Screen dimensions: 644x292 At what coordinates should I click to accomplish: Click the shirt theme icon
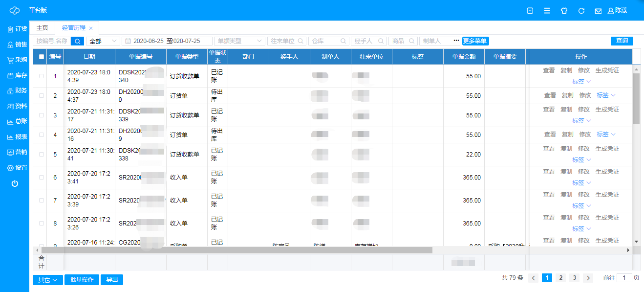(x=564, y=11)
